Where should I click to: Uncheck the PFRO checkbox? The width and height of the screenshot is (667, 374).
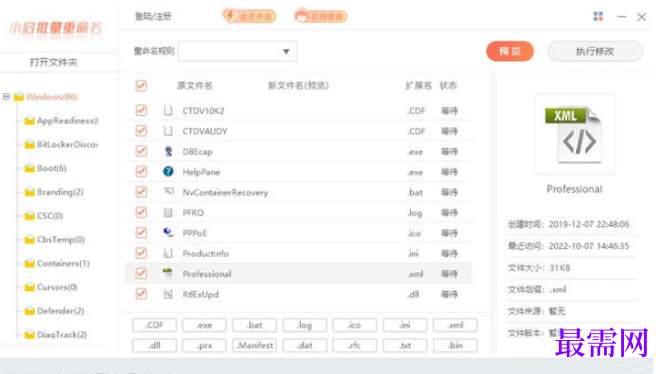point(141,212)
